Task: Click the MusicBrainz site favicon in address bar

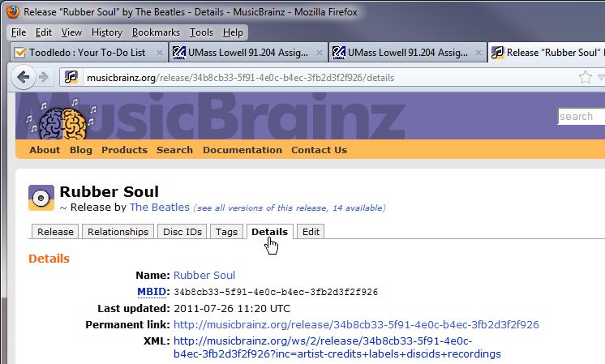Action: pos(71,77)
